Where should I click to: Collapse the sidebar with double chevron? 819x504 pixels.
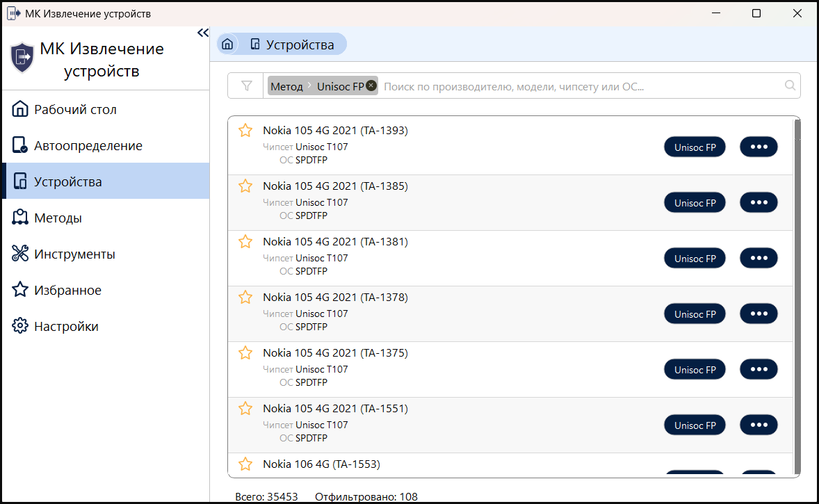click(x=202, y=33)
